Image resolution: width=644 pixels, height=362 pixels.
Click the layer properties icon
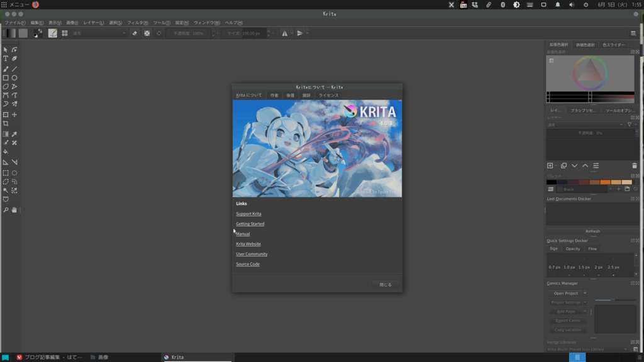click(596, 166)
